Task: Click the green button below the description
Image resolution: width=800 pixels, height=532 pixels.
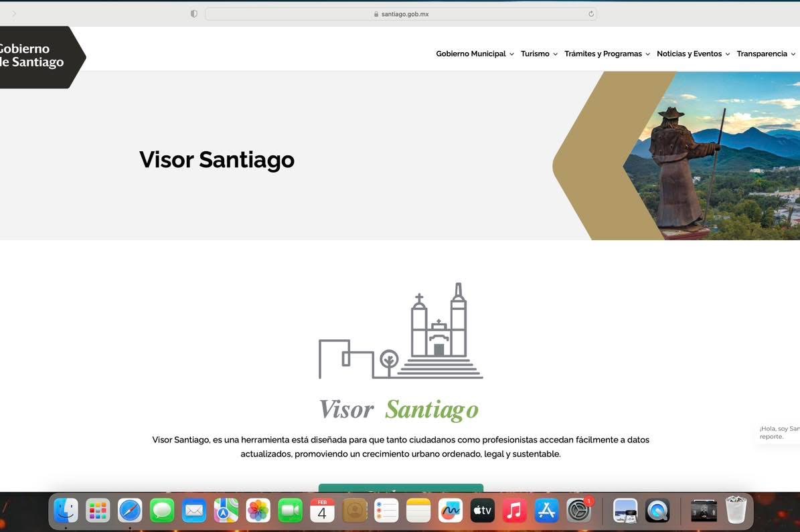Action: tap(400, 489)
